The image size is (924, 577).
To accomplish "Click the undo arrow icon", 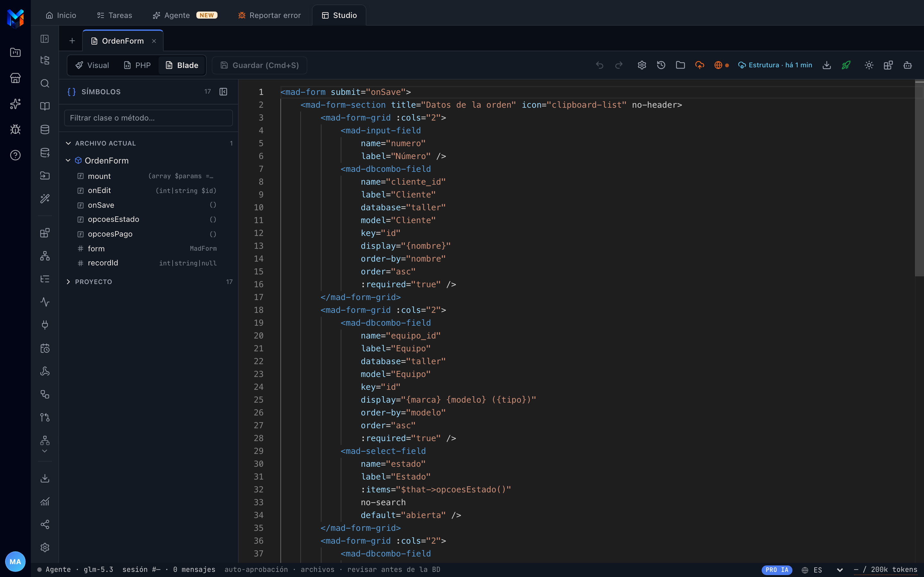I will (599, 65).
